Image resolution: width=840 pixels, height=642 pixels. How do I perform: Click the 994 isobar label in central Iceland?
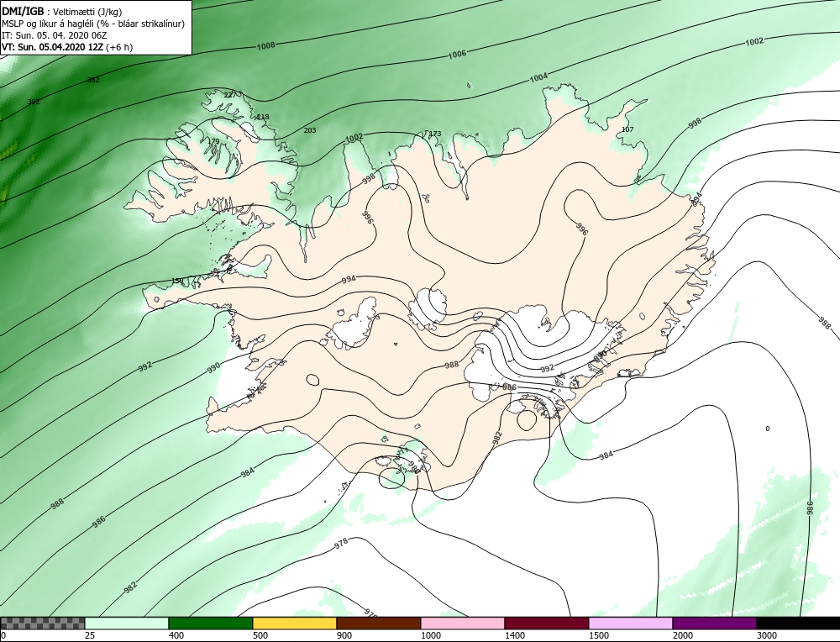[x=349, y=279]
